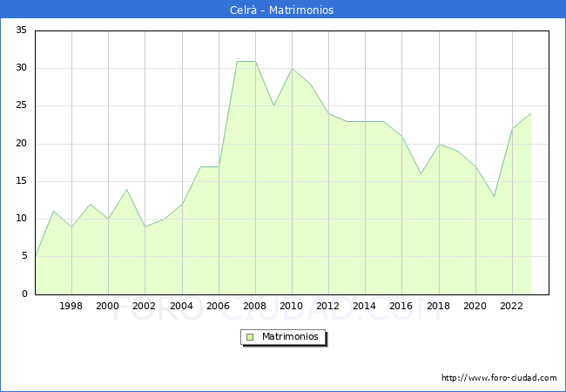Click the 2021 low point at value 13

tap(494, 196)
